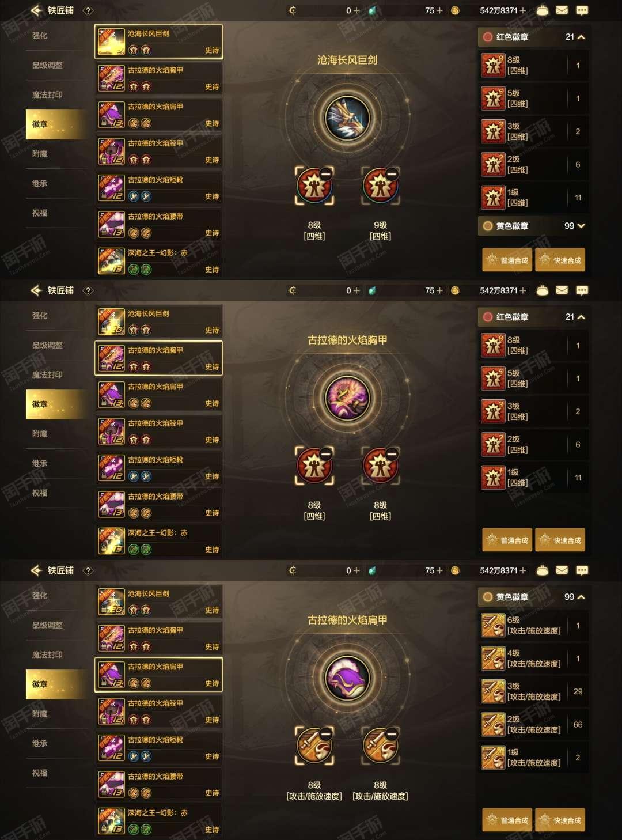The width and height of the screenshot is (622, 840).
Task: Collapse the expanded 黄色徽章 emblem list
Action: 533,597
